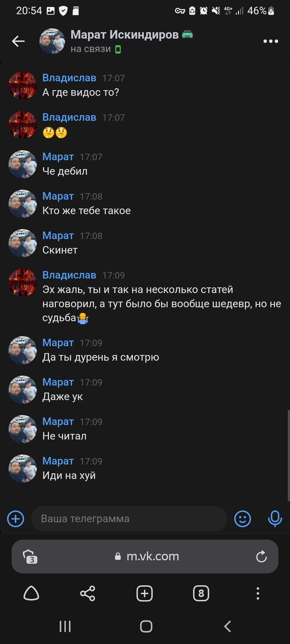Open the three-dots chat options menu
The height and width of the screenshot is (644, 290).
271,41
